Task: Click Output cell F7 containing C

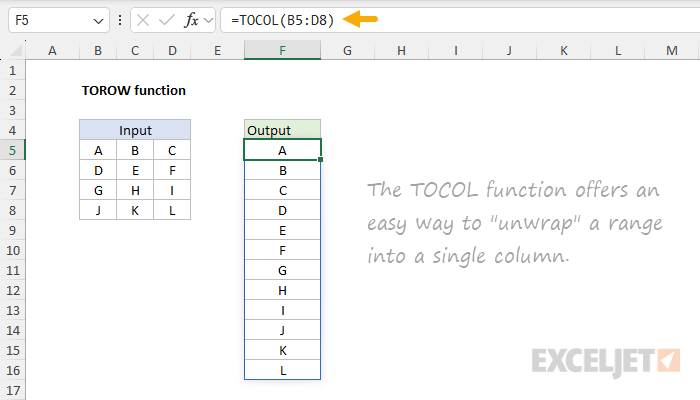Action: (282, 190)
